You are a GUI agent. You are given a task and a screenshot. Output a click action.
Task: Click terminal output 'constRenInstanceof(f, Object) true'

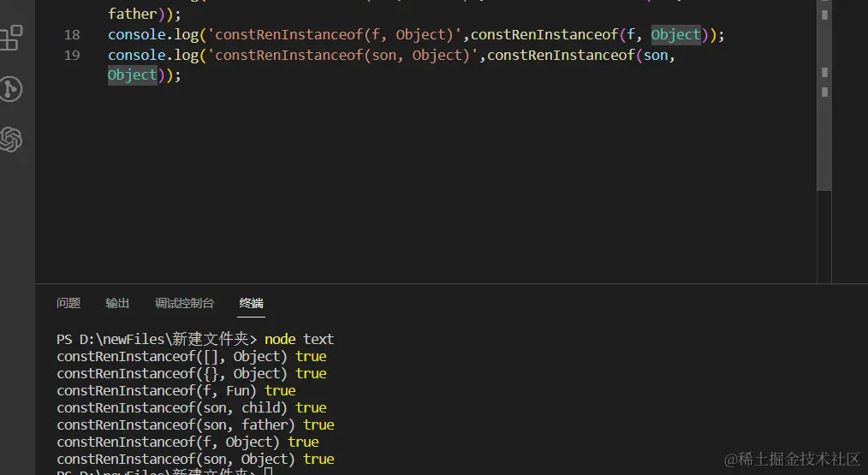187,442
